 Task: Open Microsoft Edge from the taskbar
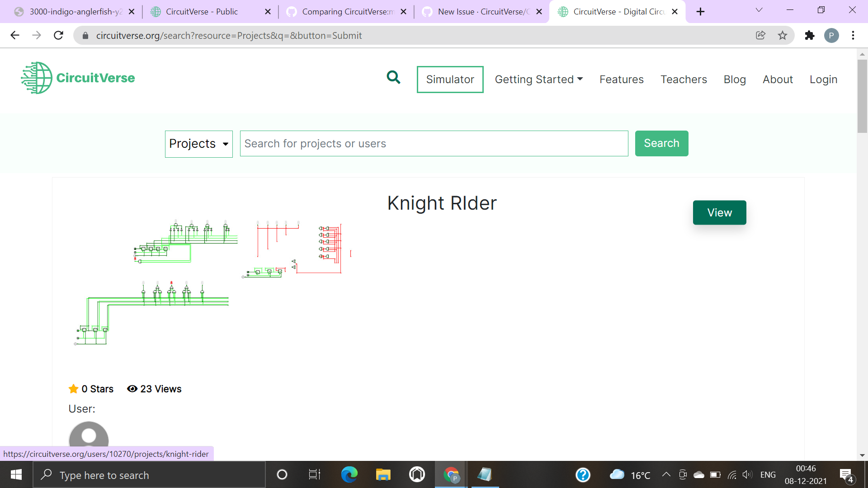349,474
